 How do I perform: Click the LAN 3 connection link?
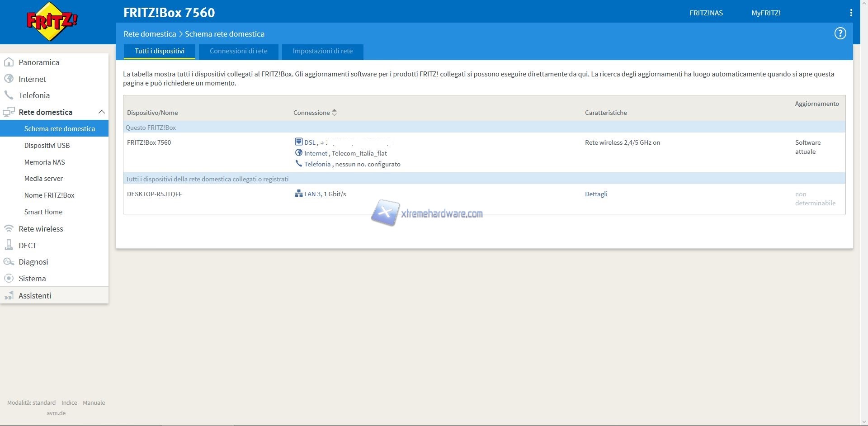(x=325, y=194)
